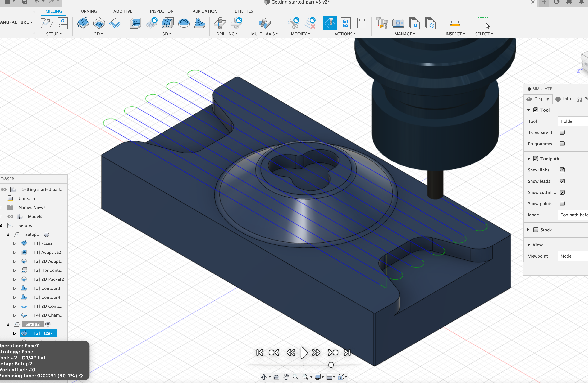Click the 2D Pocket toolbar icon
Screen dimensions: 588x383
[99, 23]
